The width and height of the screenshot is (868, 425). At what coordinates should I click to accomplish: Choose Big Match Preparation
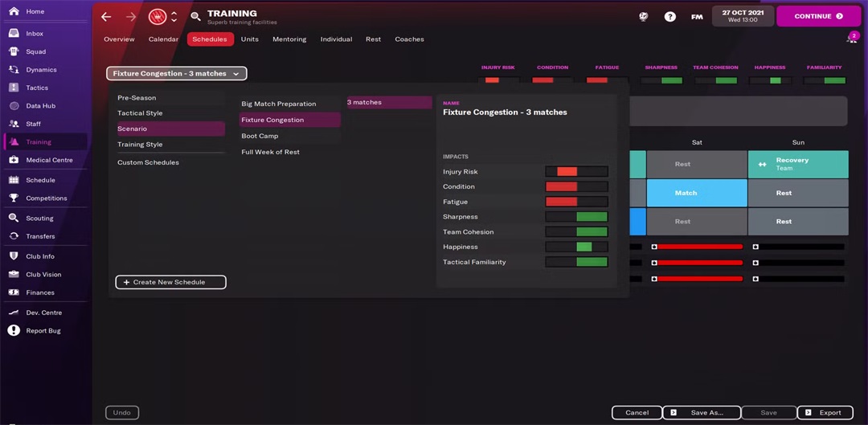point(290,104)
